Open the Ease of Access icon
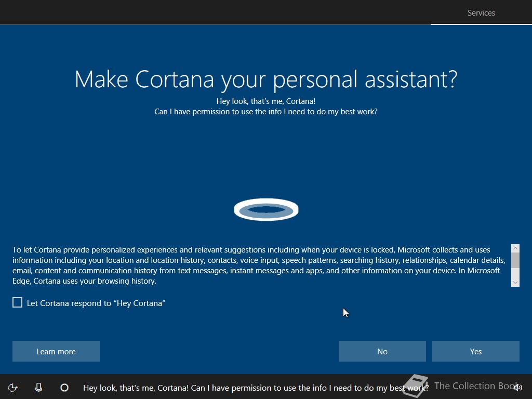532x399 pixels. coord(13,388)
